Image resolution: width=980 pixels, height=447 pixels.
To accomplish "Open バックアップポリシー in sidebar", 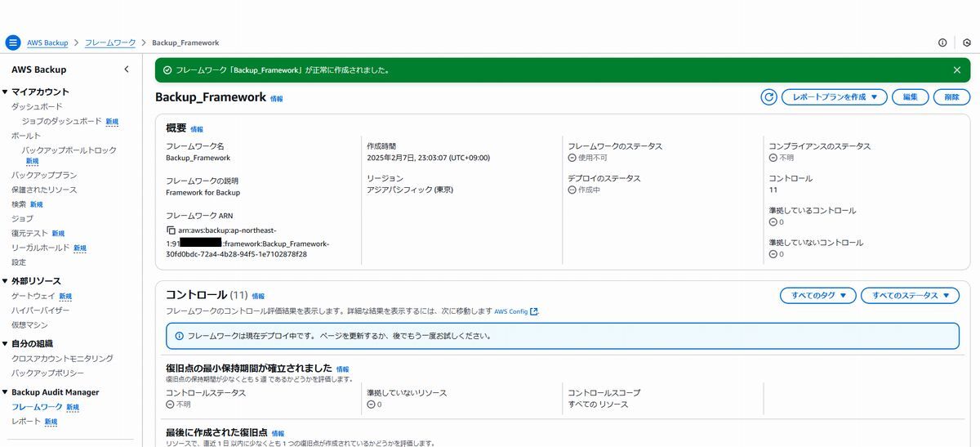I will pyautogui.click(x=47, y=373).
